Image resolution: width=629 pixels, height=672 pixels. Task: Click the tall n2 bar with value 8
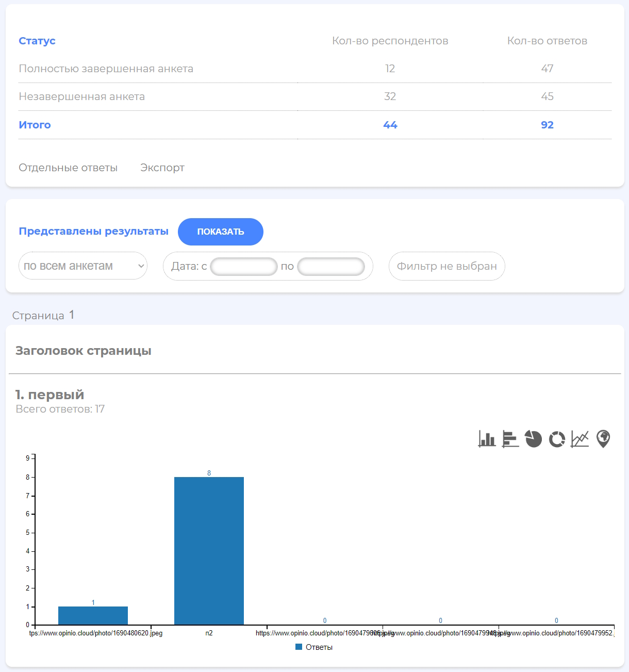point(209,551)
